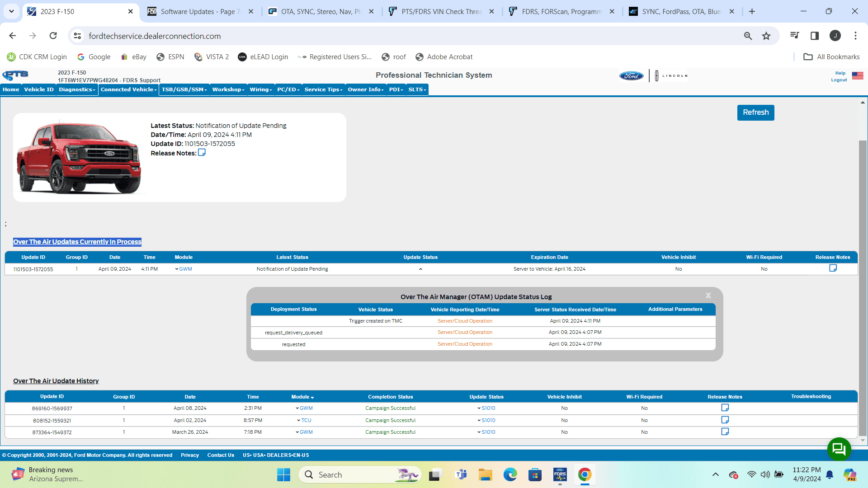Expand TCU module in history table
The image size is (868, 488).
click(x=304, y=420)
